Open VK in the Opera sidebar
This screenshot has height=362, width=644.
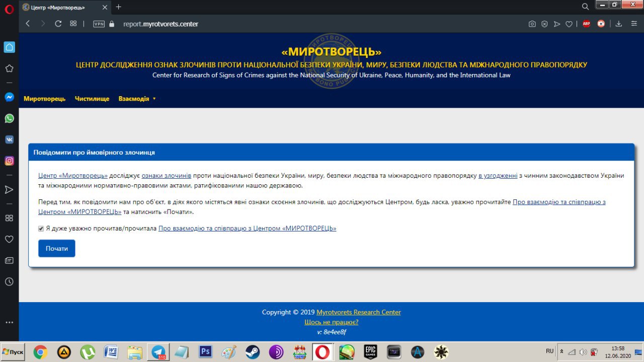9,140
